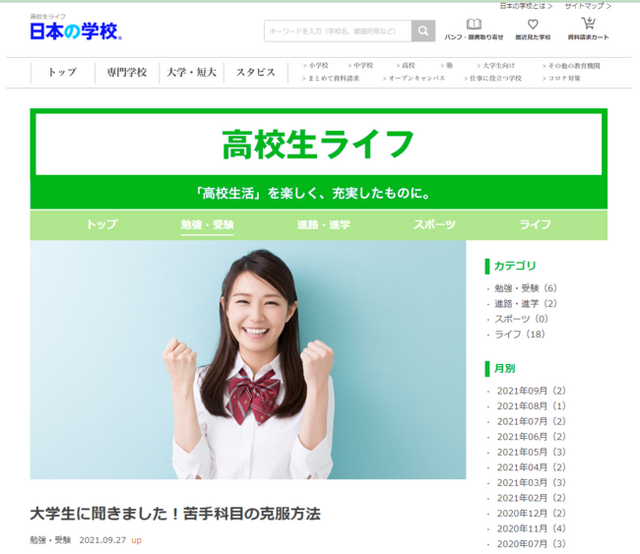
Task: Open the 2021年05月 (3) archive
Action: point(531,452)
